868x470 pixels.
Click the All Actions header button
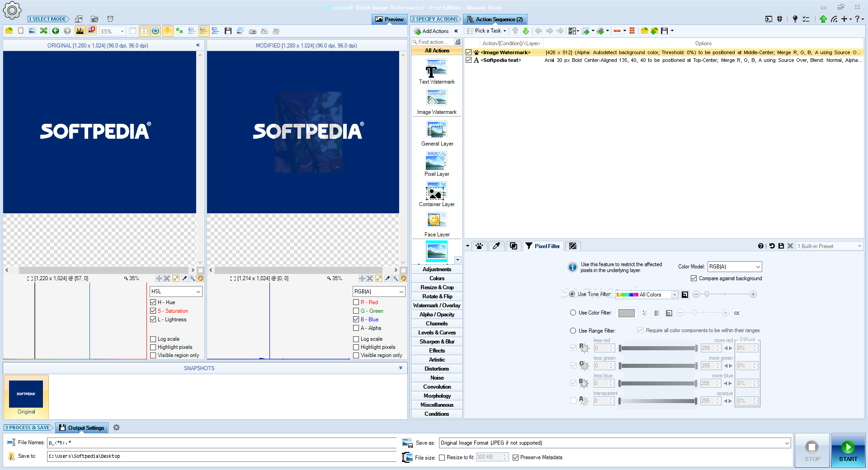click(x=437, y=51)
